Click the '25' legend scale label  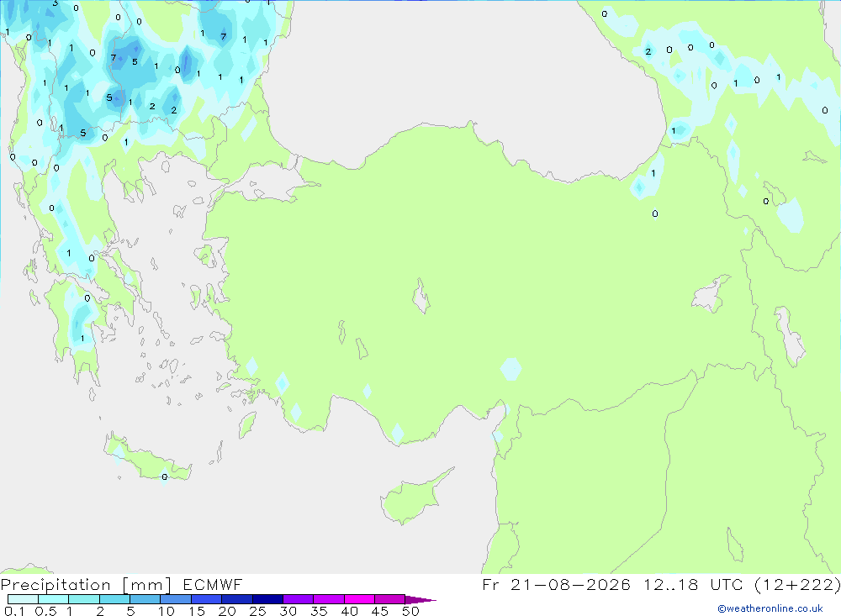(258, 611)
